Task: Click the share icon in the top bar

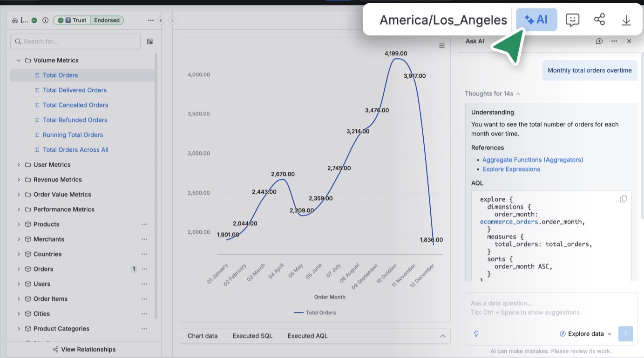Action: 599,20
